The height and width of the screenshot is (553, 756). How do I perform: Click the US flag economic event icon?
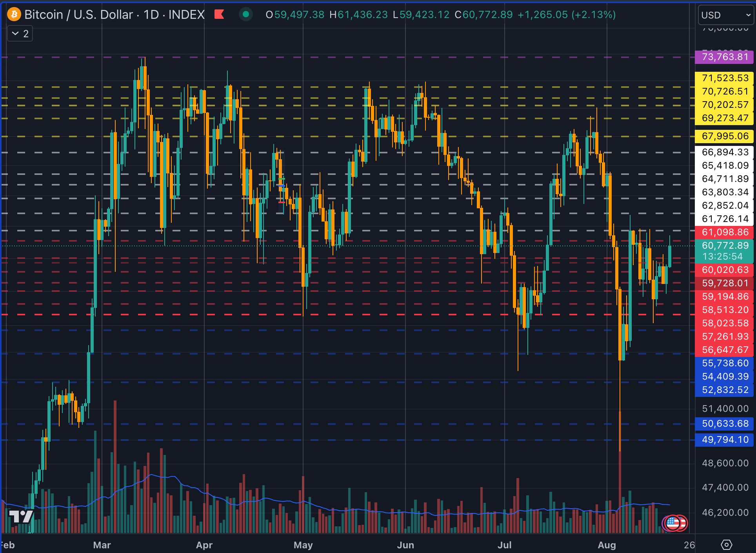[x=673, y=523]
